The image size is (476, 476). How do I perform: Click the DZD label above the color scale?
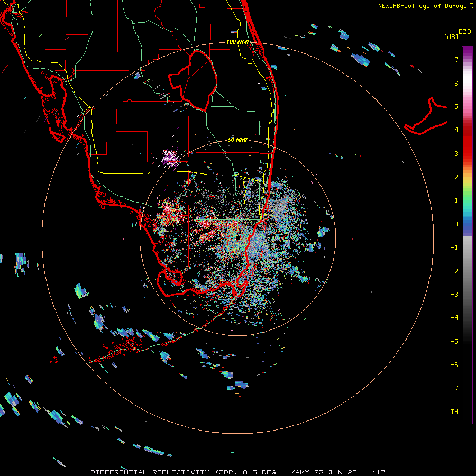pyautogui.click(x=465, y=32)
